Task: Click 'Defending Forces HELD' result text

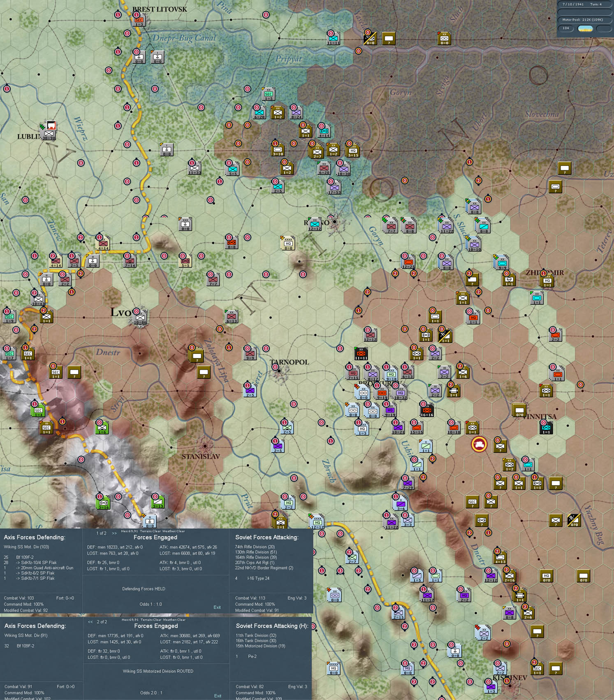Action: click(144, 589)
